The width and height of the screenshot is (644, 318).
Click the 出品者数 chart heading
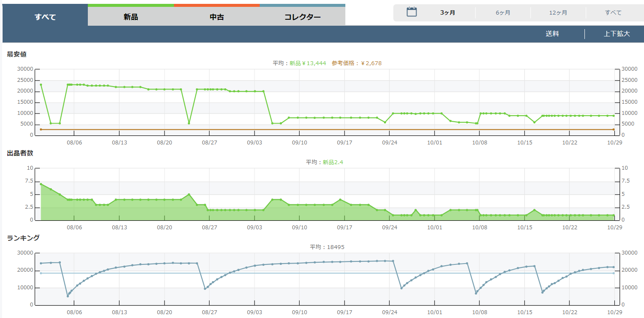(20, 153)
